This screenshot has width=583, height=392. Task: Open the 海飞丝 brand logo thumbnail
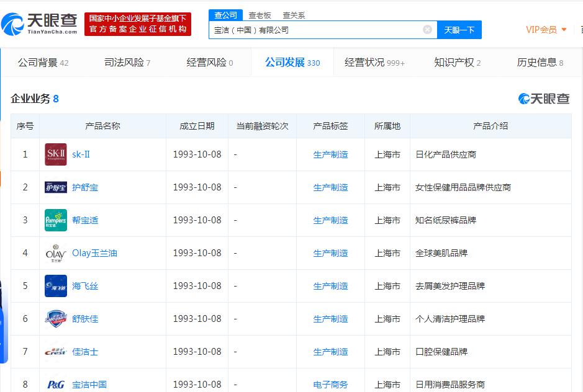point(56,286)
